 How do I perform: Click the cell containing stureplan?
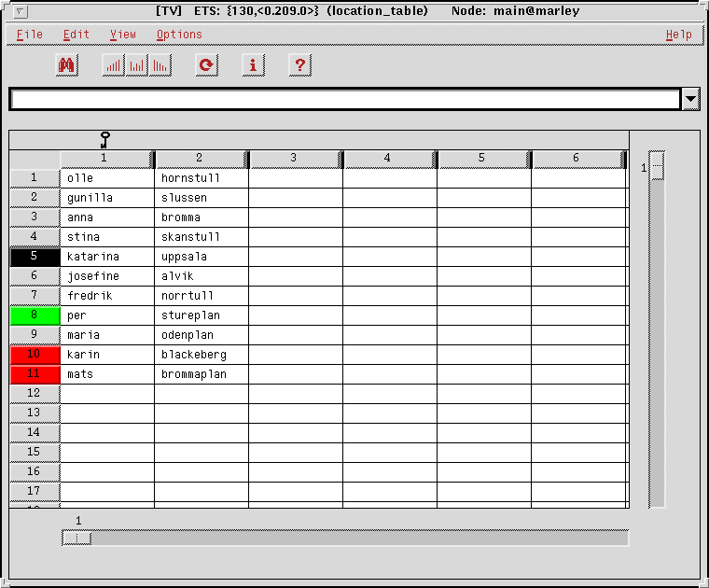tap(202, 315)
